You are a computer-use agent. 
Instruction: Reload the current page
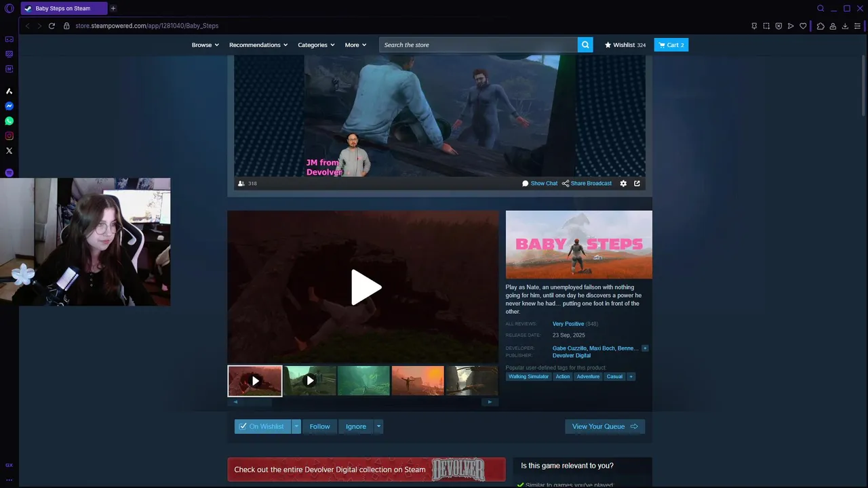coord(52,26)
